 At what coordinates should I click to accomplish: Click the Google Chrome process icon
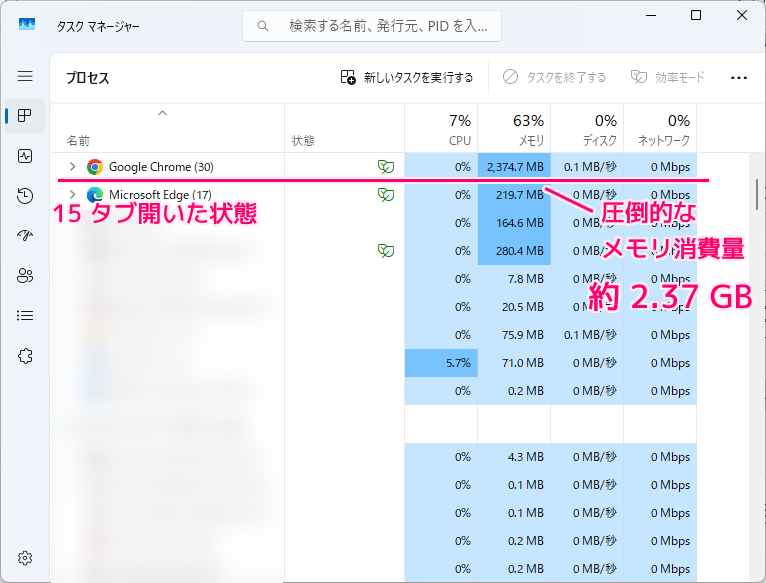click(95, 167)
